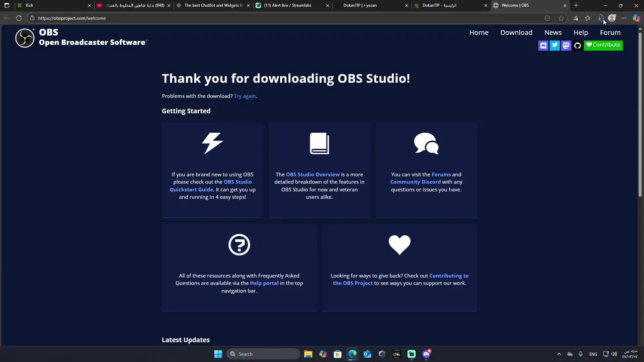
Task: Switch to the YouTube (948) tab
Action: click(133, 5)
